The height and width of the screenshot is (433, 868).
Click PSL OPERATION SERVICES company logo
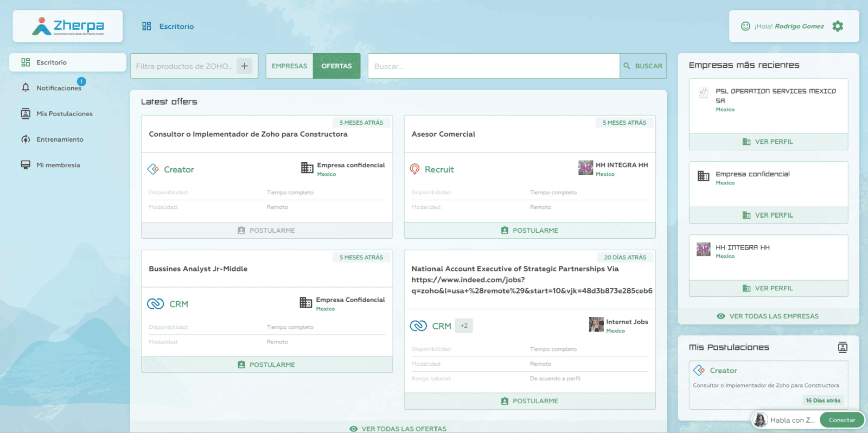tap(704, 93)
